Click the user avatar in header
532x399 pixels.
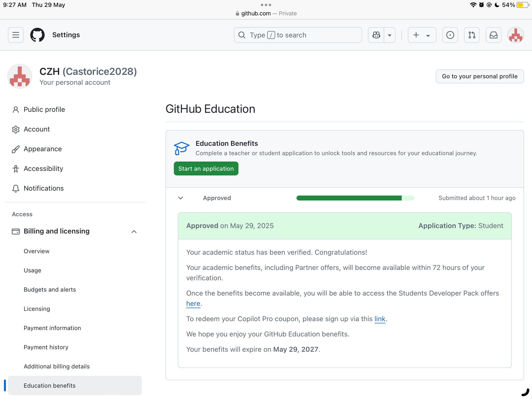pyautogui.click(x=516, y=35)
